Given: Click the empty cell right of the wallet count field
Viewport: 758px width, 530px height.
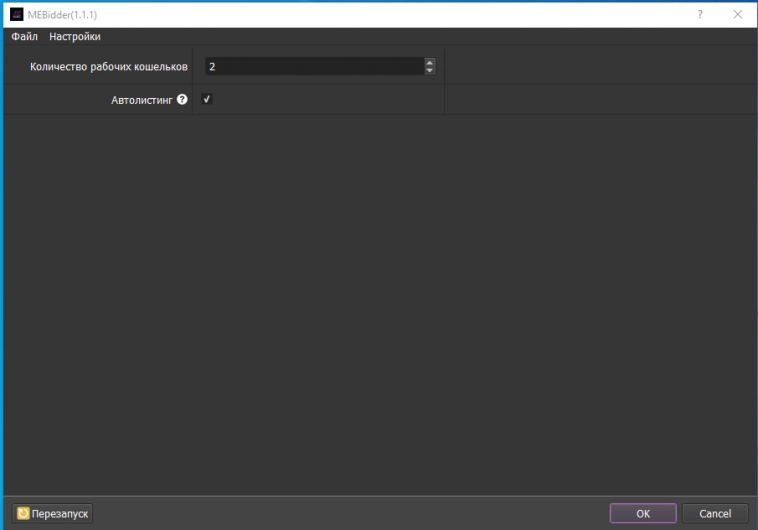Looking at the screenshot, I should (x=598, y=67).
